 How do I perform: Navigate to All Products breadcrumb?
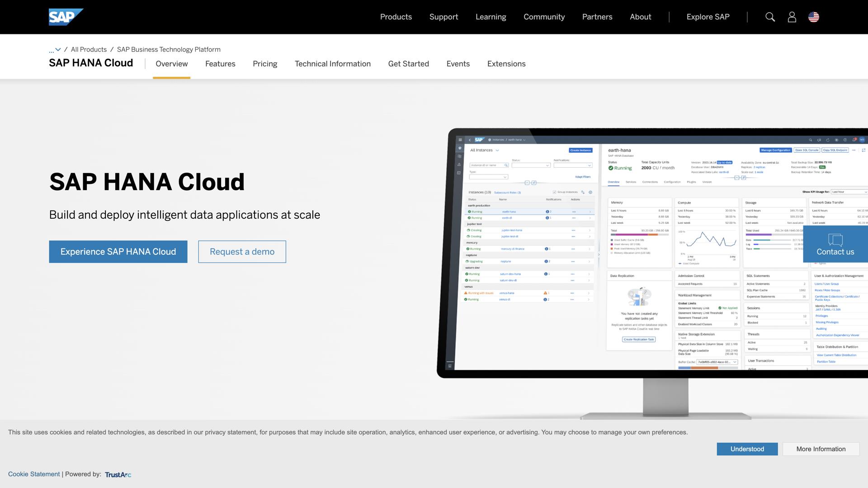coord(89,49)
